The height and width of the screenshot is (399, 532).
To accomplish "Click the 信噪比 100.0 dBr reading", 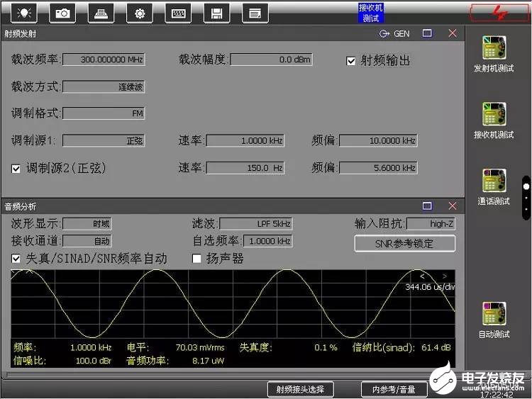I will [62, 361].
